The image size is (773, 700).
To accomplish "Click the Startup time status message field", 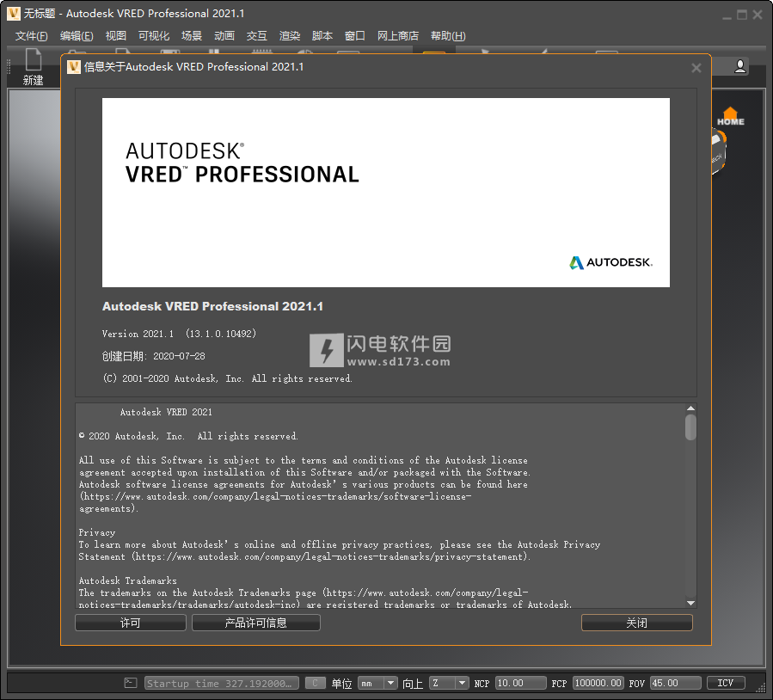I will click(x=221, y=683).
